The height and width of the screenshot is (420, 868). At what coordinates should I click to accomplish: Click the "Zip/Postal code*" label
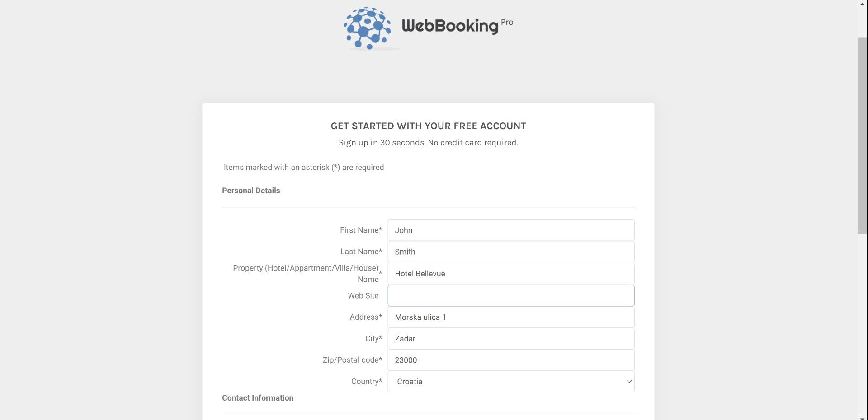[x=352, y=360]
